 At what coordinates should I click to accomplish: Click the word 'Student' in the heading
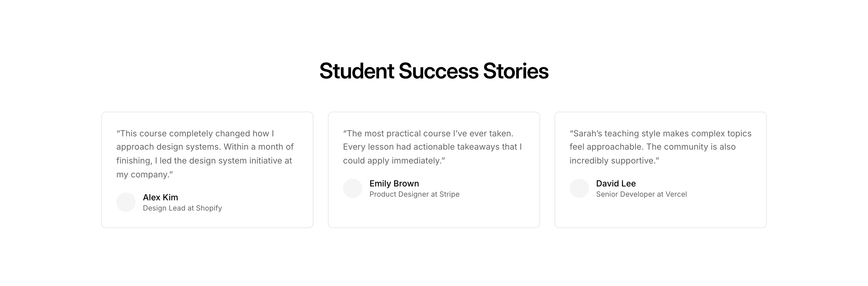tap(357, 71)
